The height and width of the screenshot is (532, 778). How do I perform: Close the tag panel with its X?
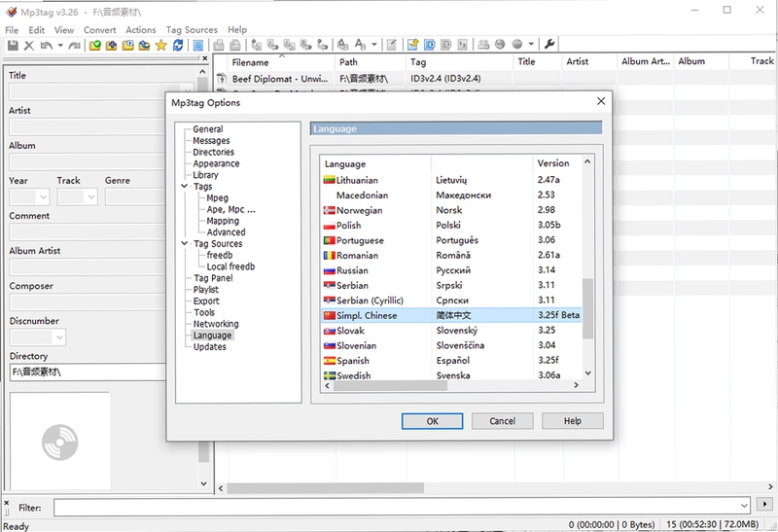[x=205, y=58]
